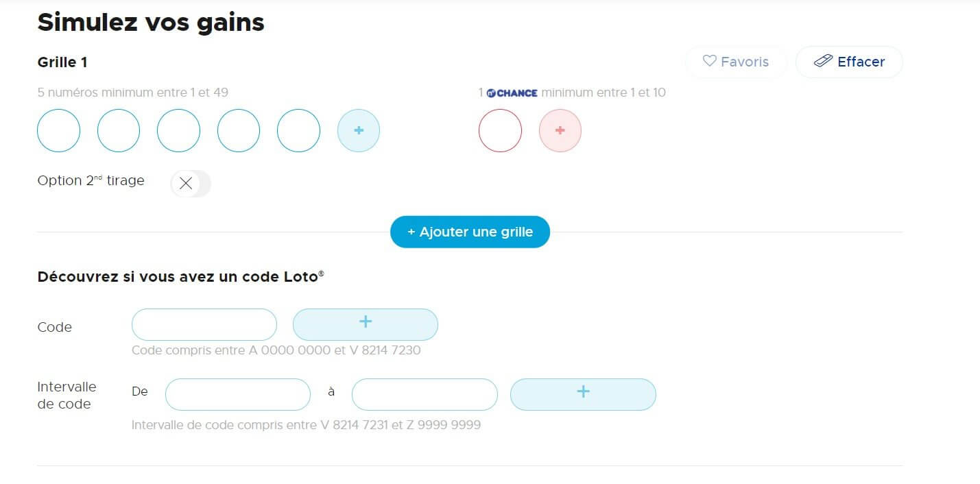The height and width of the screenshot is (484, 980).
Task: Click the red plus to add Chance number
Action: (560, 130)
